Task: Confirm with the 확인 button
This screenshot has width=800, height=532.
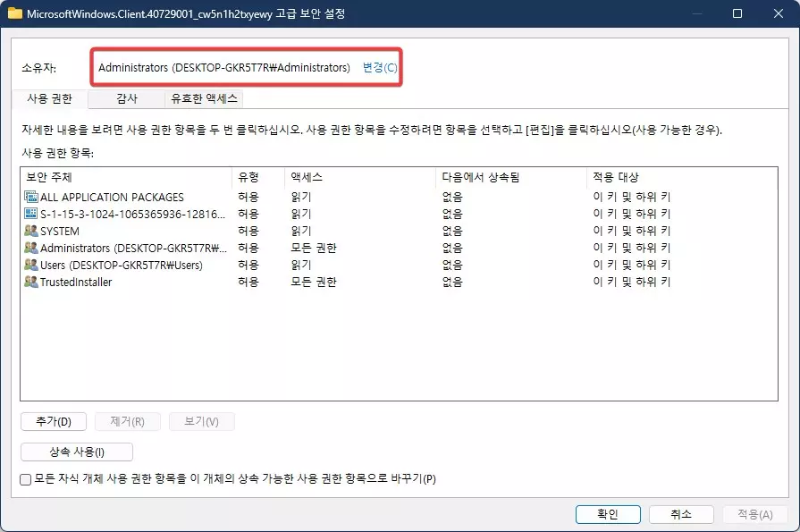Action: point(608,514)
